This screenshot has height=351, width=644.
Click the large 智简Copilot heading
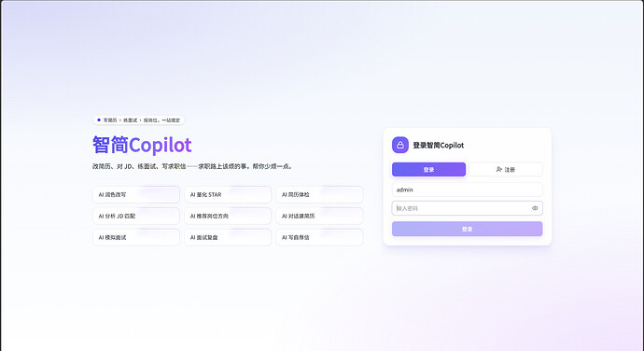142,145
